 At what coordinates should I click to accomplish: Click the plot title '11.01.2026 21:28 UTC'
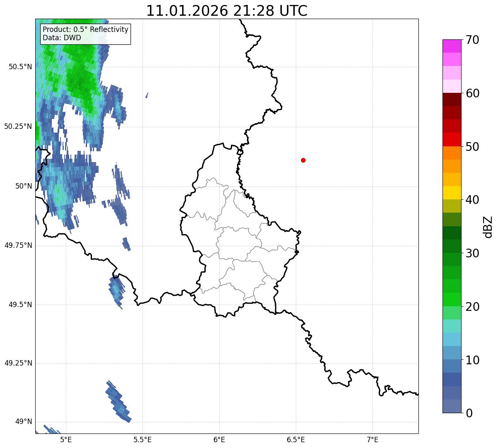227,11
